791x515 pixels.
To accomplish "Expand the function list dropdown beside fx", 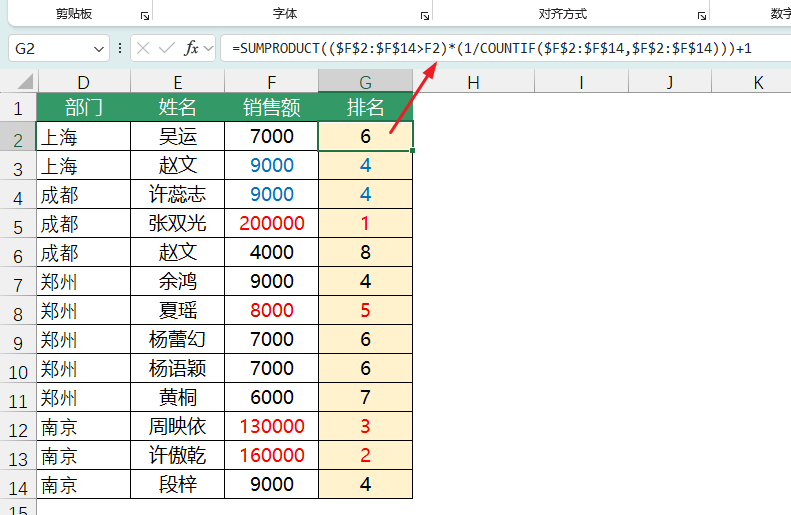I will [209, 48].
